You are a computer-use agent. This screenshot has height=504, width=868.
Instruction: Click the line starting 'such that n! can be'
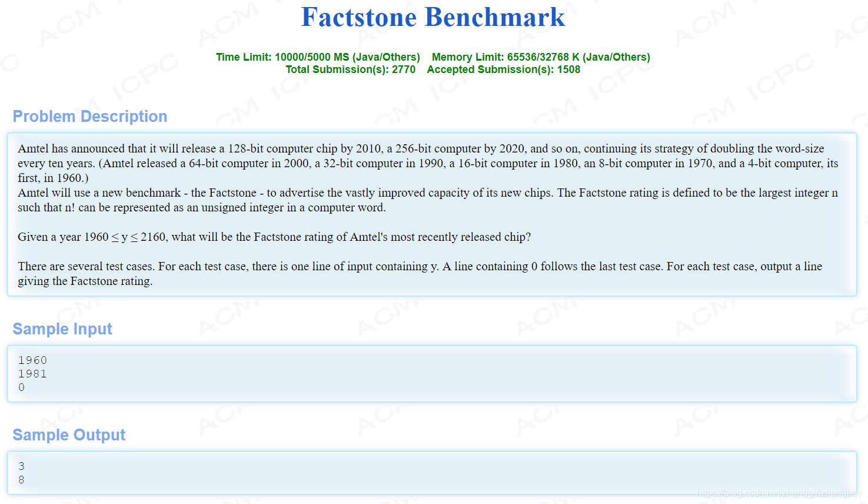pos(202,207)
